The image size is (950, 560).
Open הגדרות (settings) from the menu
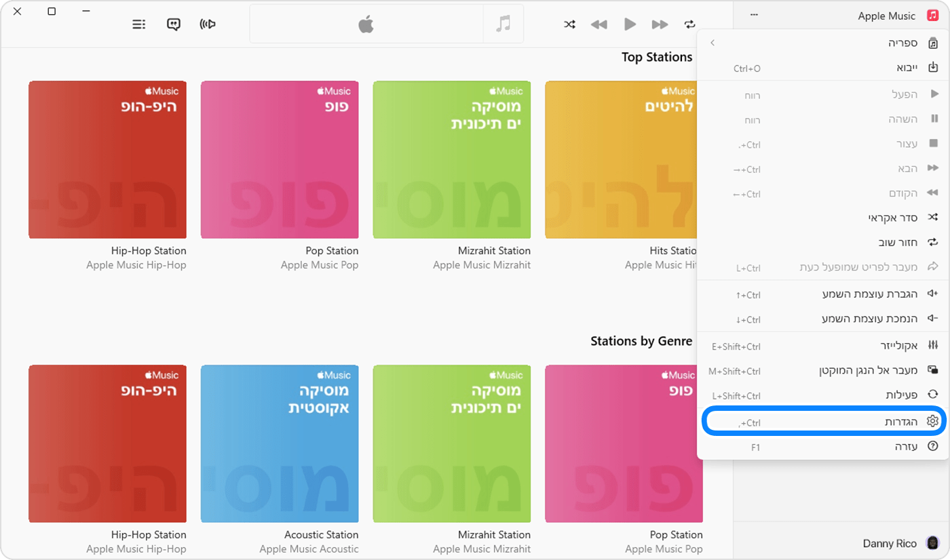tap(823, 422)
